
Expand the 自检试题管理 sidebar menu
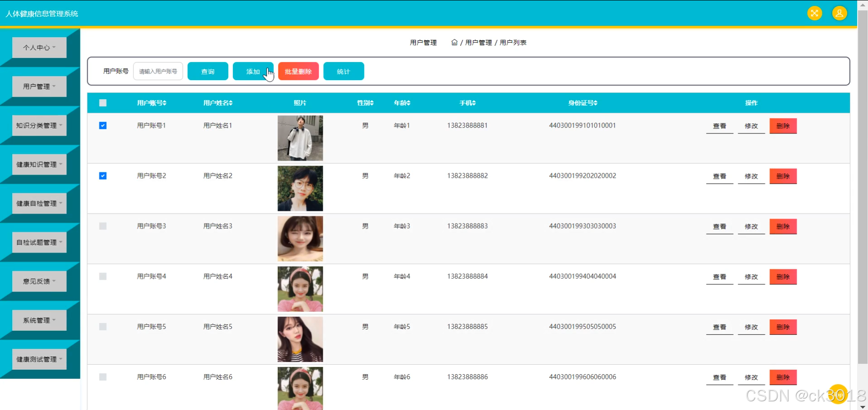pyautogui.click(x=39, y=242)
